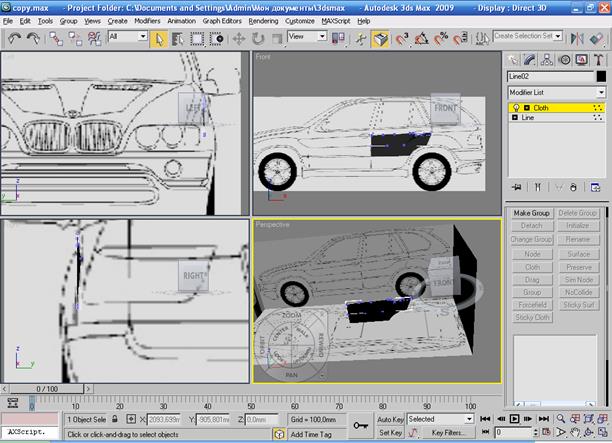
Task: Open Create Selection Set dropdown
Action: point(558,36)
